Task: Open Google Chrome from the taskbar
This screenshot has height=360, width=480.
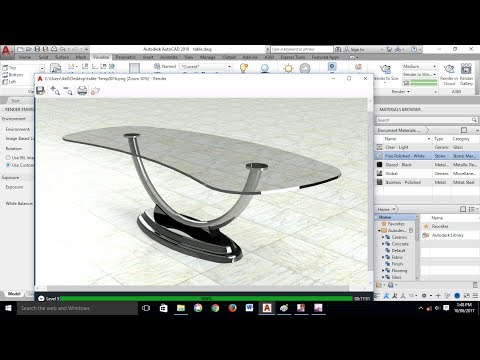Action: 215,308
